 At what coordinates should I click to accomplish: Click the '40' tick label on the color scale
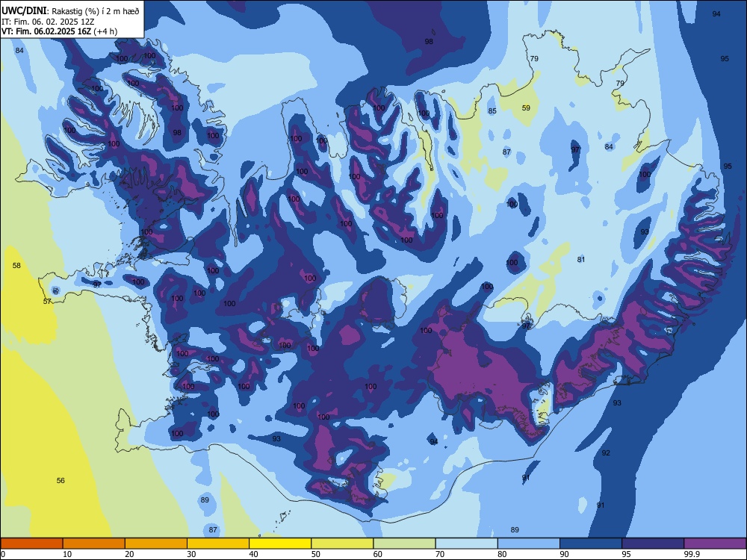253,554
